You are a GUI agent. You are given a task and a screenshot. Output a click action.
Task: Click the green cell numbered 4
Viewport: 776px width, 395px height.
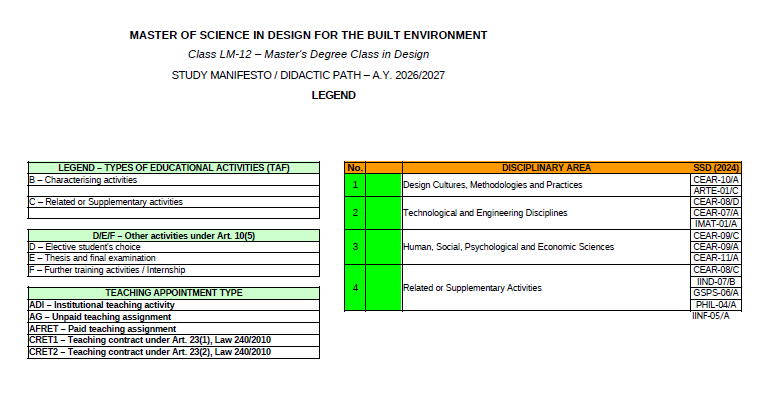355,288
